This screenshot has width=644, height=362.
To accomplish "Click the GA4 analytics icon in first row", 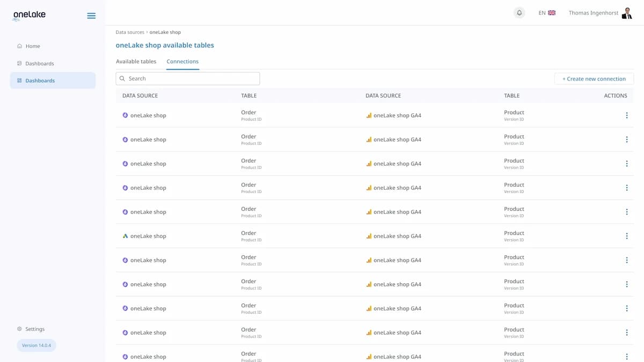I will click(x=369, y=115).
